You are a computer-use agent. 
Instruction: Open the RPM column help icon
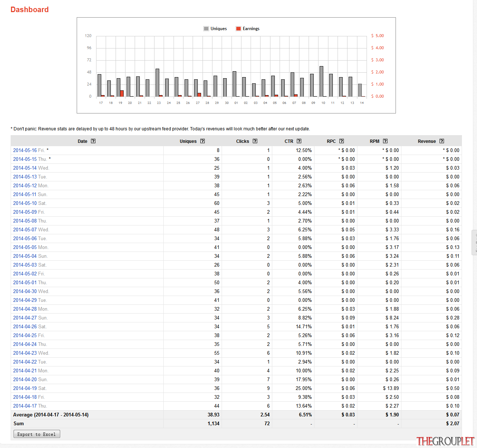pyautogui.click(x=385, y=141)
